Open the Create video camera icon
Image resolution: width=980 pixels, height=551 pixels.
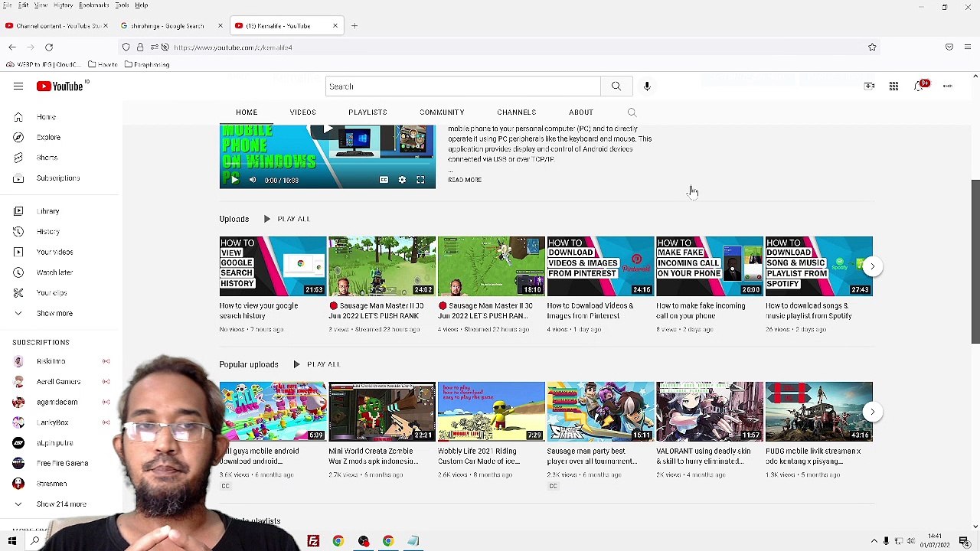tap(869, 86)
